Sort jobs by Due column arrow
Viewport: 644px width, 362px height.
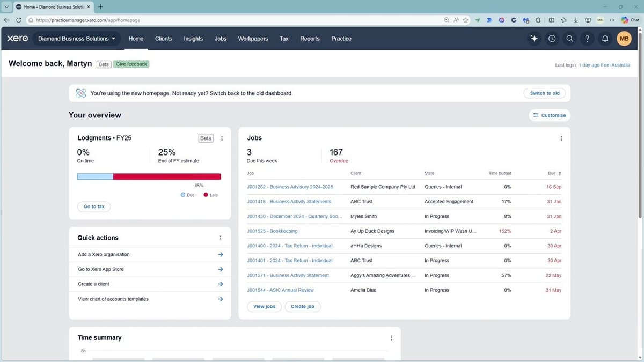coord(560,174)
